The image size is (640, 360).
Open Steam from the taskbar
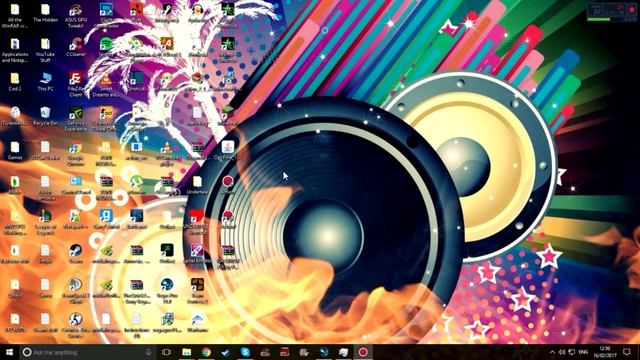[x=226, y=352]
